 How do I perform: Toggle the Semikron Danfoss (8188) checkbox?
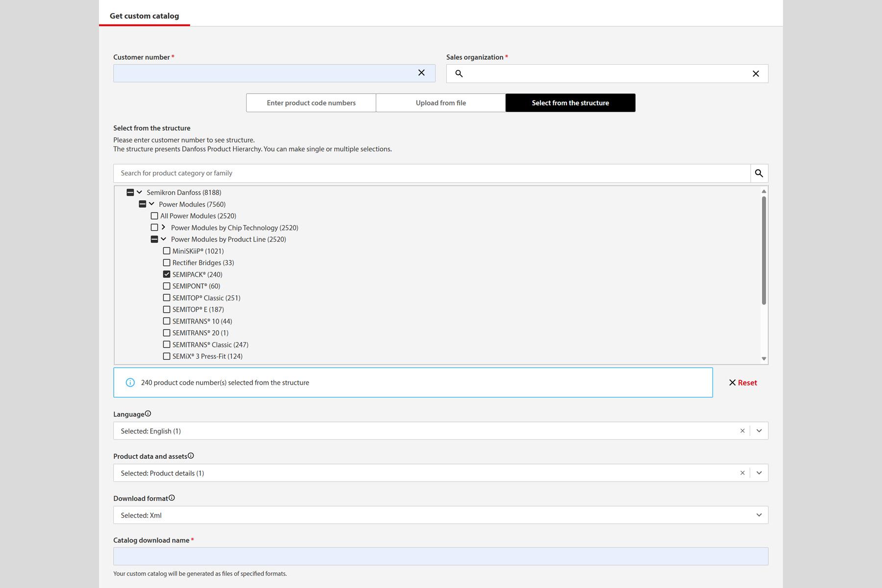click(x=130, y=193)
